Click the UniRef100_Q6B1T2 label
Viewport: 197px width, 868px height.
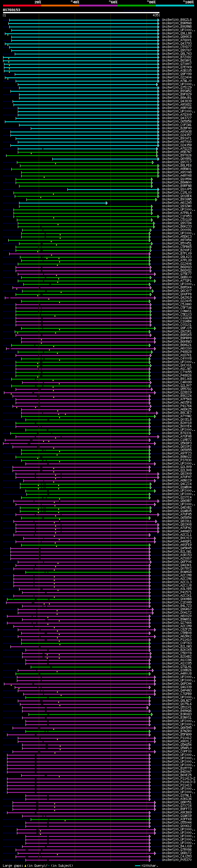tap(177, 853)
